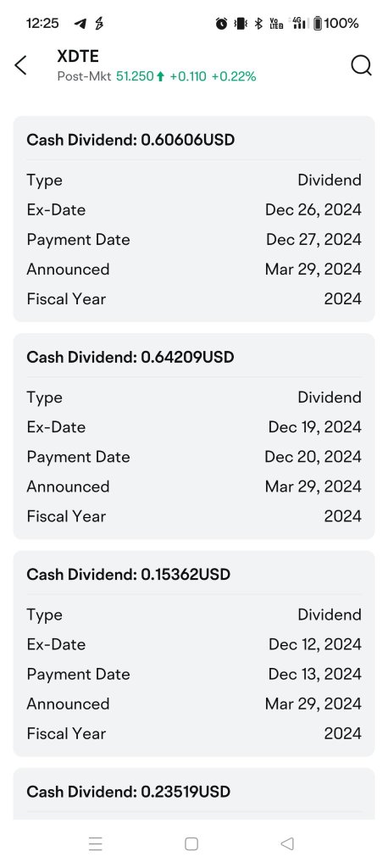Tap the back arrow beside XDTE
The height and width of the screenshot is (868, 388).
[20, 65]
